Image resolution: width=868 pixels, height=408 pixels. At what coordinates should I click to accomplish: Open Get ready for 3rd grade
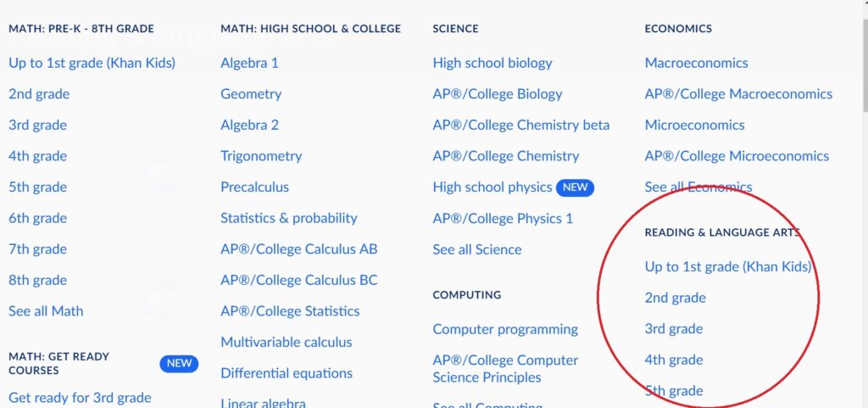tap(80, 398)
